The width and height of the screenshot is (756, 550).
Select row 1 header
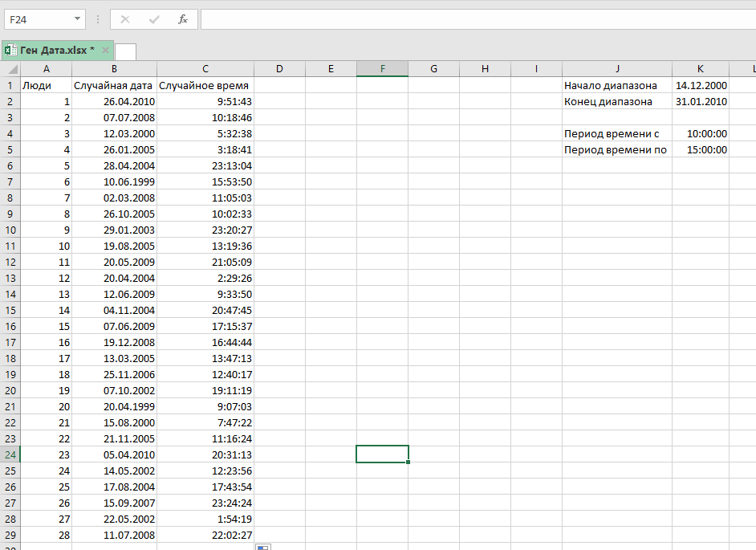coord(10,85)
